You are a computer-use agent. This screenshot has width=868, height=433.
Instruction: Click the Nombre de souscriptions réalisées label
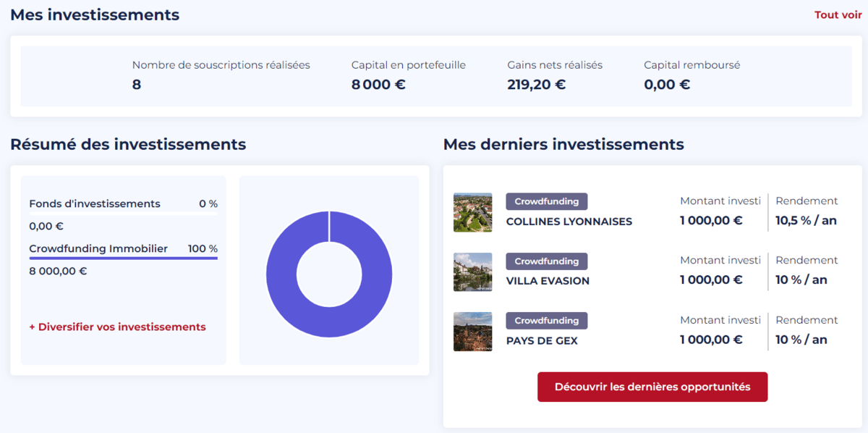(x=221, y=65)
